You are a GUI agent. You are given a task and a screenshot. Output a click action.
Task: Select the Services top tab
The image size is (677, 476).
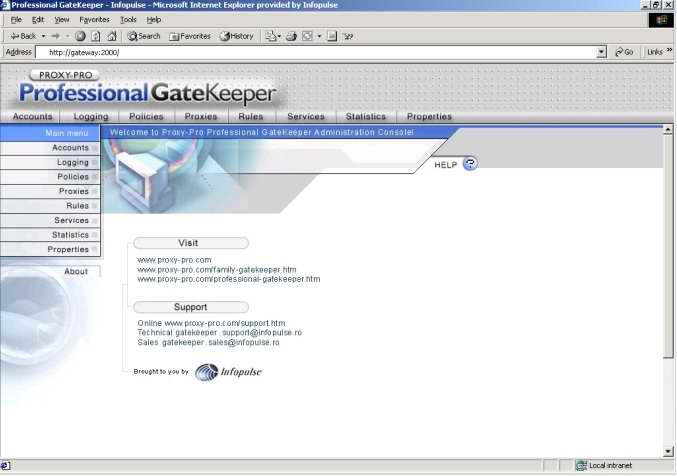pos(306,116)
